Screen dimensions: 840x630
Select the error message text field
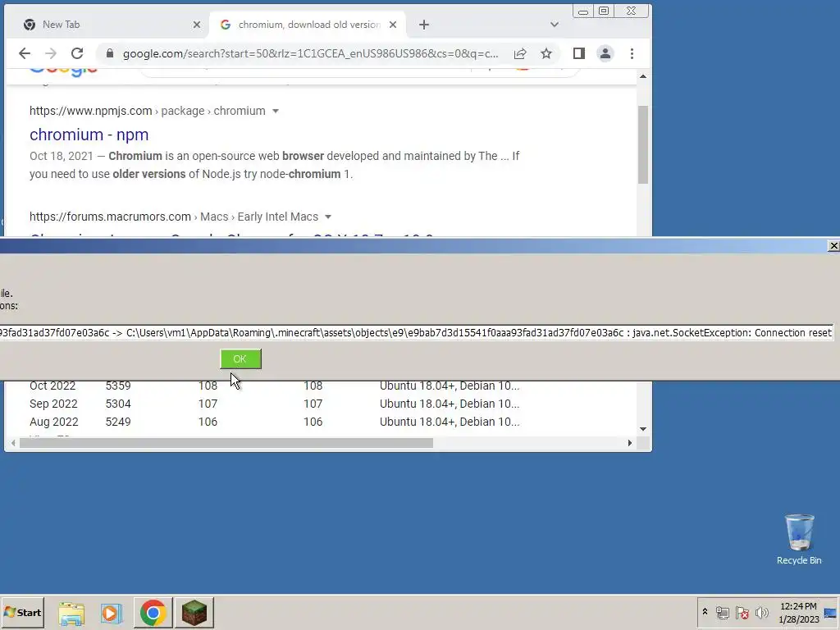pyautogui.click(x=416, y=333)
